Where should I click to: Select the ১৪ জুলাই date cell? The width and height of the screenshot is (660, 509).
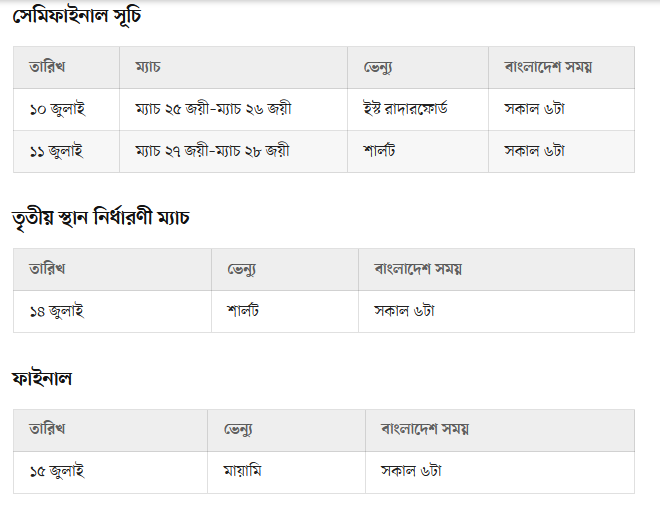pyautogui.click(x=112, y=312)
